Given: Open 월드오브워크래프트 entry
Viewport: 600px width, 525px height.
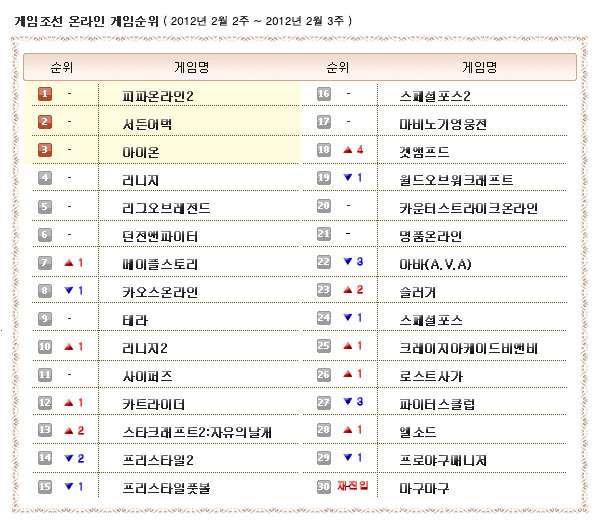Looking at the screenshot, I should 456,180.
